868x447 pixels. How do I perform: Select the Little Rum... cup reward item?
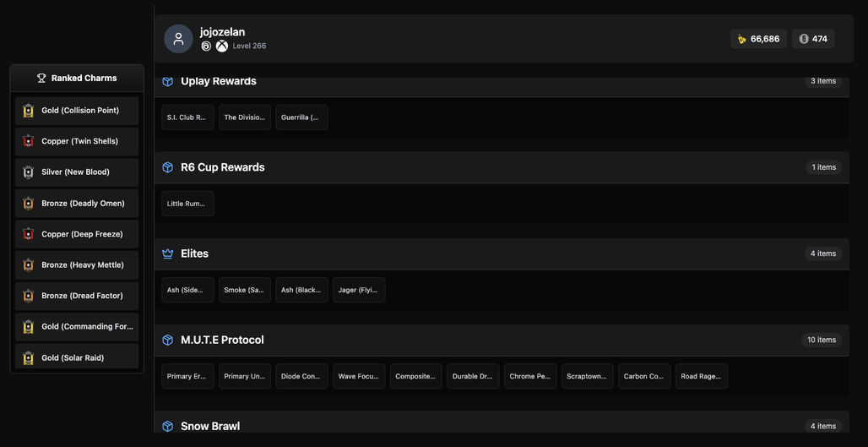tap(187, 204)
